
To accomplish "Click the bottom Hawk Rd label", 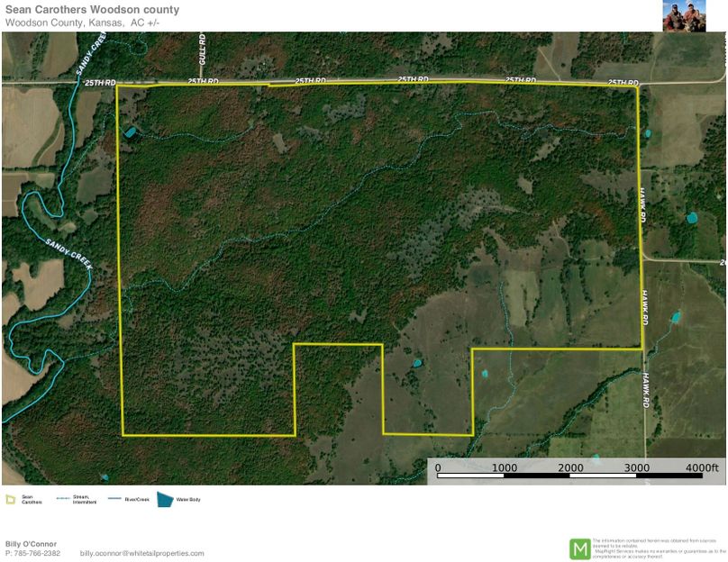I will [x=646, y=392].
